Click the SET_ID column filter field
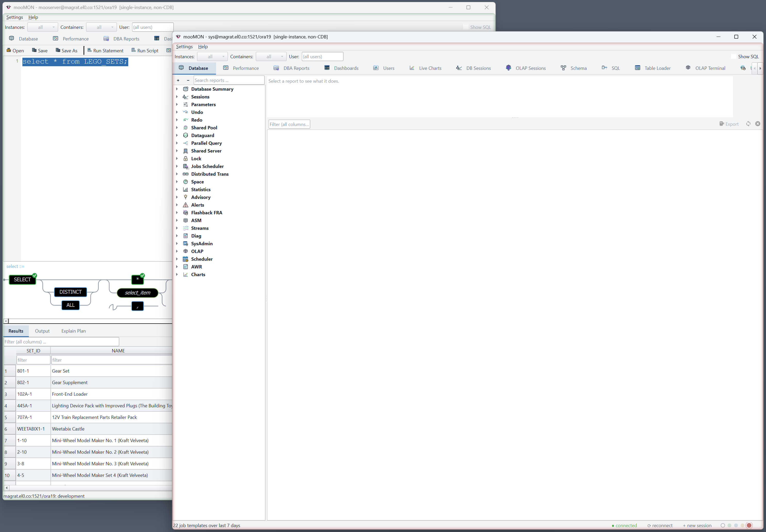Screen dimensions: 766x532 click(33, 360)
